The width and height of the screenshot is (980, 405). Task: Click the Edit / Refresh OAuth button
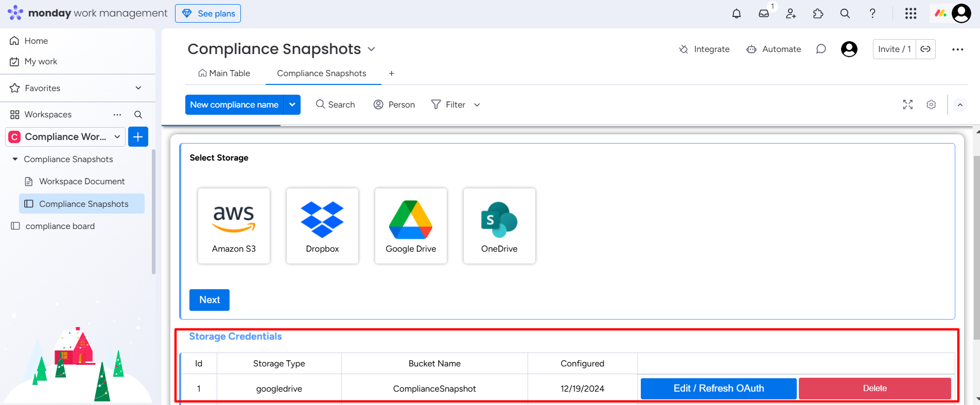tap(719, 389)
